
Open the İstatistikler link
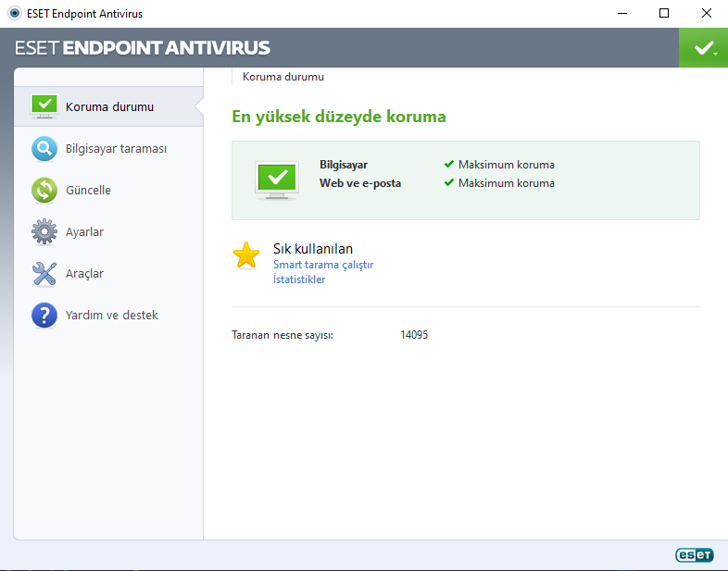tap(299, 279)
